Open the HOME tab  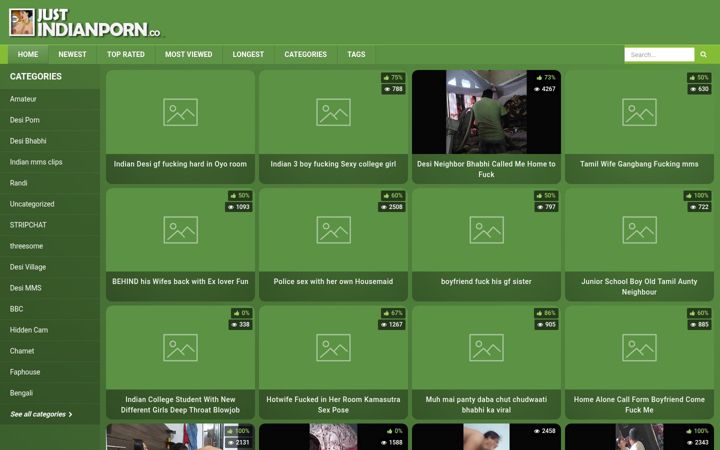[x=28, y=54]
